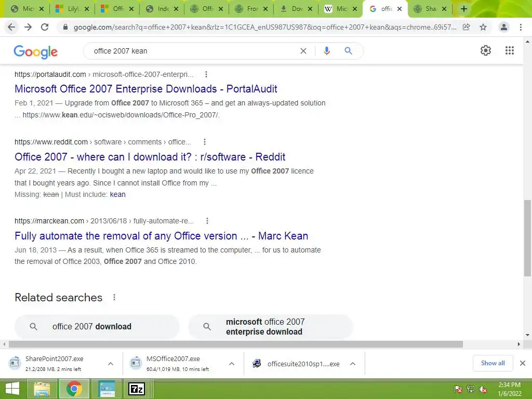The image size is (532, 399).
Task: Switch to the Inde tab
Action: (x=158, y=9)
